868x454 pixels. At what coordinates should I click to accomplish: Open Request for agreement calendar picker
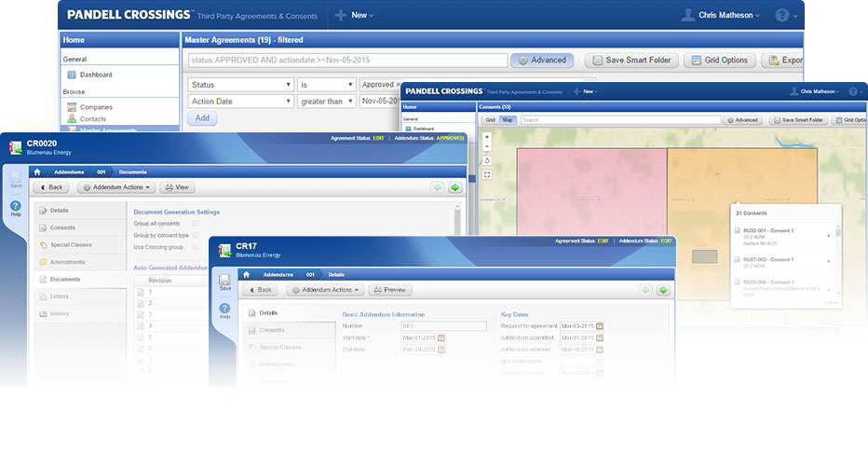[600, 326]
